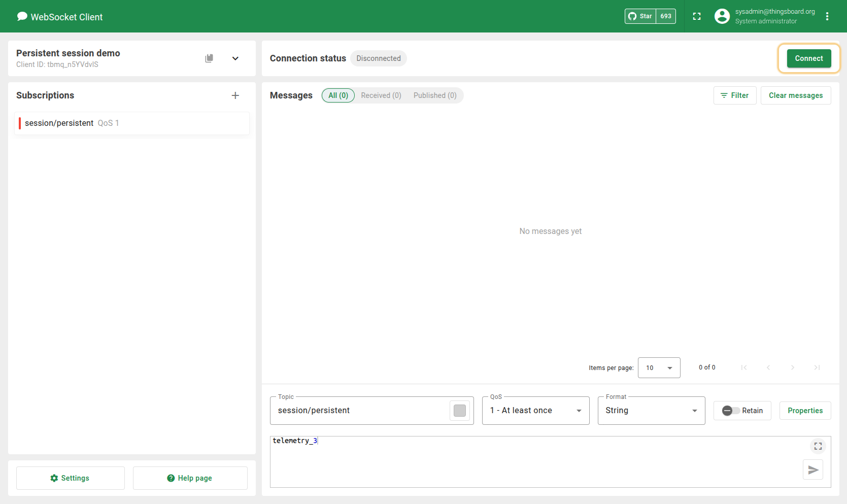
Task: Click the Connect button
Action: tap(809, 58)
